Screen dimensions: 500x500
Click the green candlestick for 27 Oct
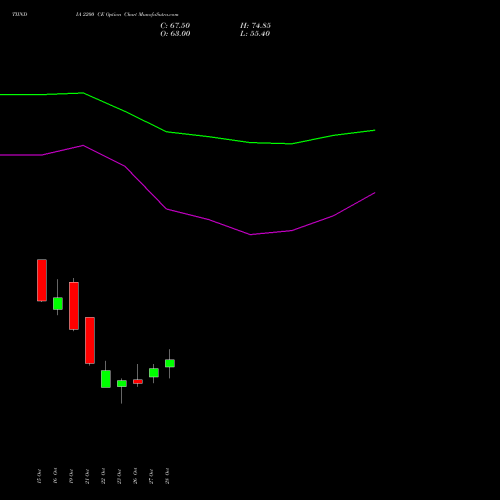pos(154,373)
